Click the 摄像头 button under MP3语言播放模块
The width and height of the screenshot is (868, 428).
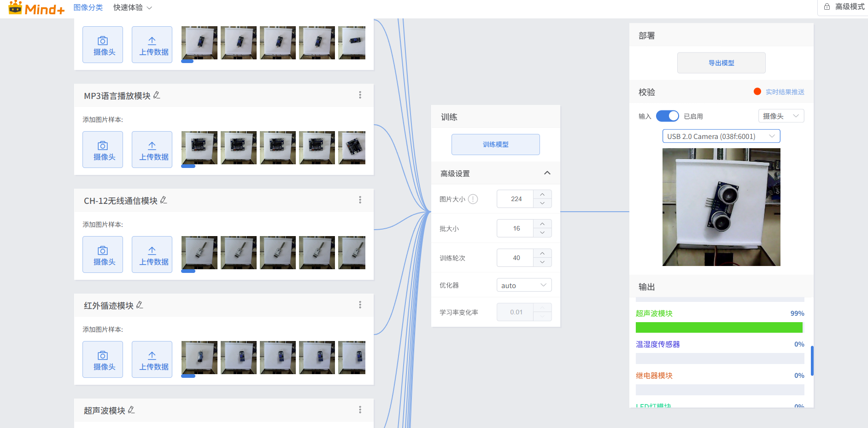click(x=103, y=150)
